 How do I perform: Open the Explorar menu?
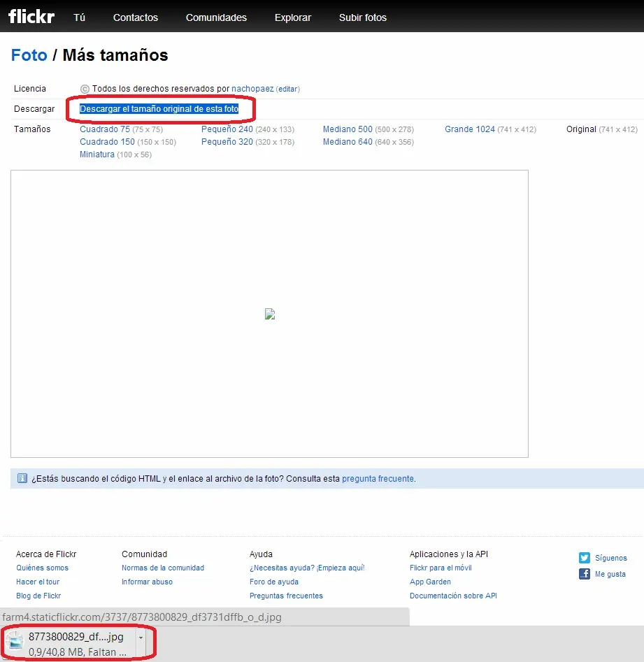tap(293, 17)
